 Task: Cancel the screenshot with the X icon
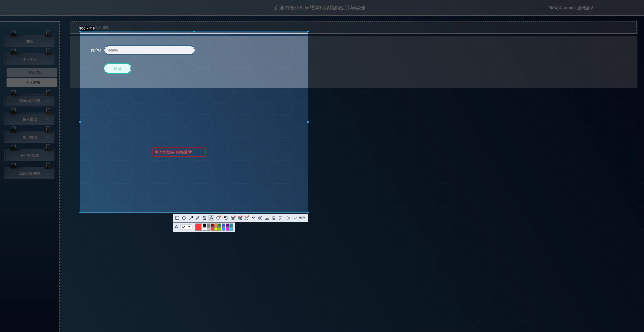[289, 218]
